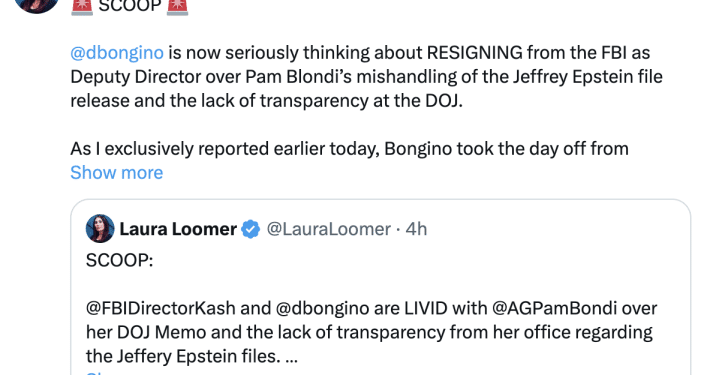Click the ellipsis after Jeffery Epstein files
This screenshot has height=375, width=710.
292,357
